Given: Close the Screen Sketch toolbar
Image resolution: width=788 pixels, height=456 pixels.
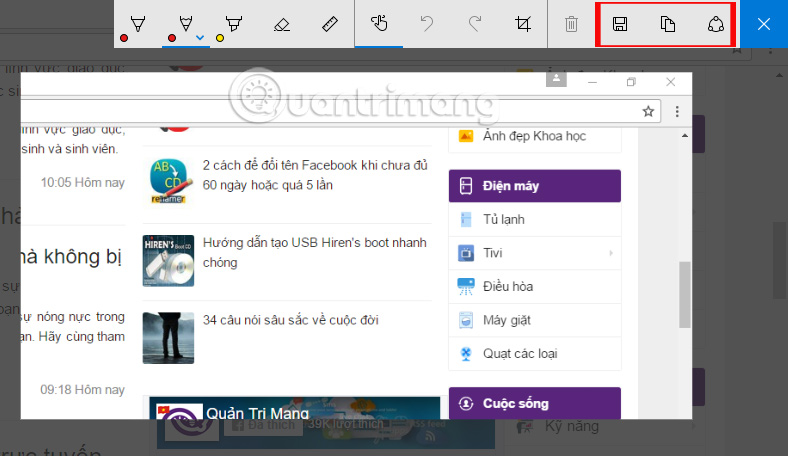Looking at the screenshot, I should (764, 24).
